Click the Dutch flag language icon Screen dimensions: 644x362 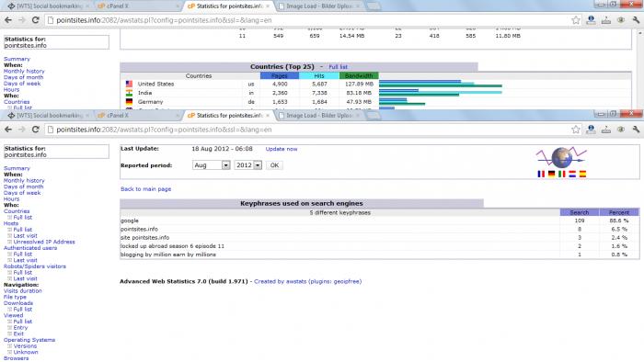[572, 174]
